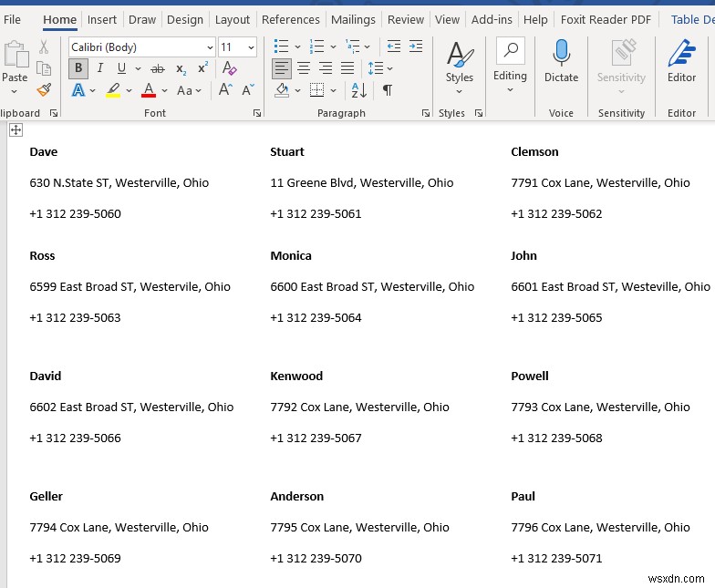
Task: Open the Draw tab
Action: pos(142,20)
